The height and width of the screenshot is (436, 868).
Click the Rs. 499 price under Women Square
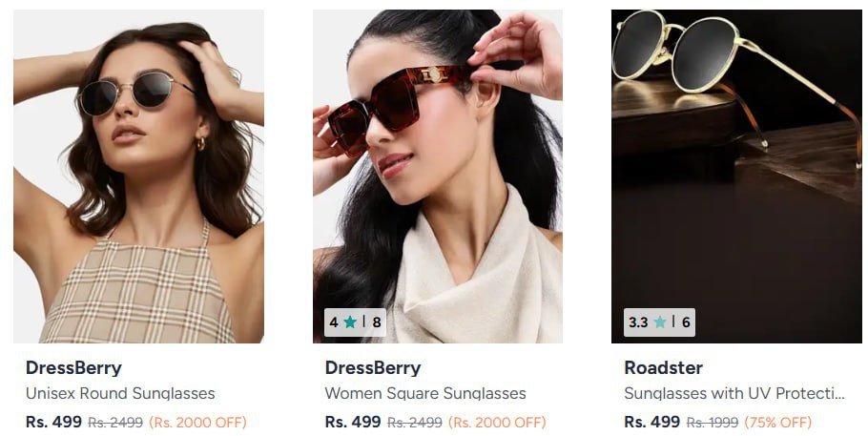(353, 422)
